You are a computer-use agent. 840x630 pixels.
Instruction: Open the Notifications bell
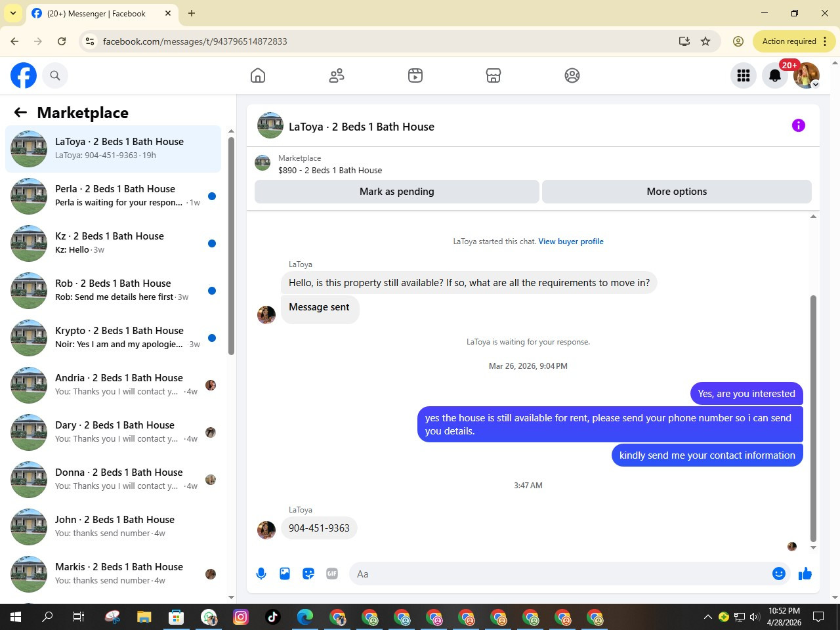coord(775,75)
